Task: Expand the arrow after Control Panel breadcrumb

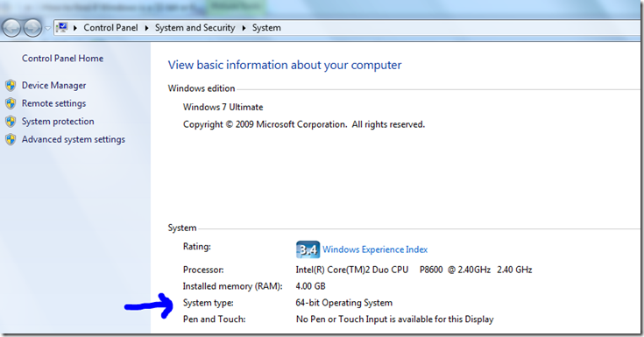Action: point(146,28)
